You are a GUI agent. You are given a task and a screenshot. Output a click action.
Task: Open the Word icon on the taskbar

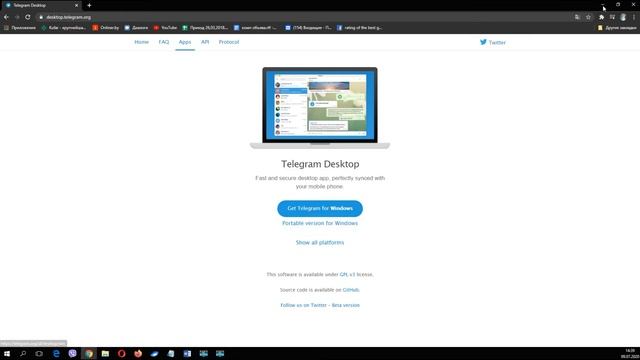coord(187,353)
